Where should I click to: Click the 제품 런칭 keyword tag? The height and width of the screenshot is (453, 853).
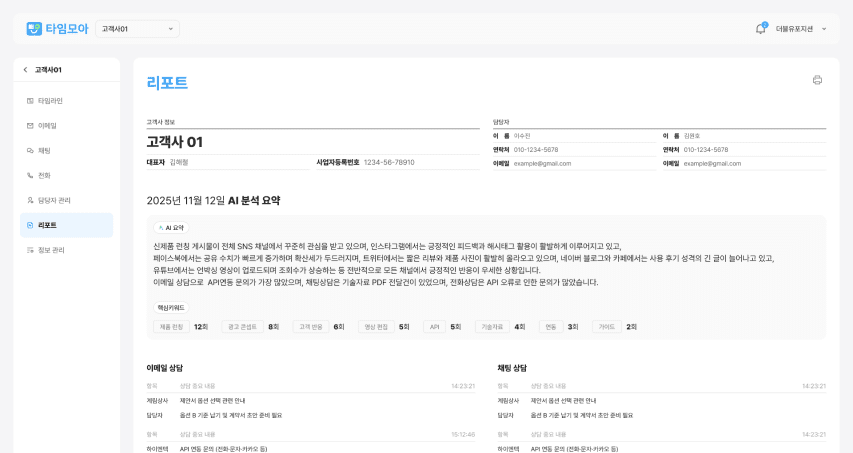(170, 326)
